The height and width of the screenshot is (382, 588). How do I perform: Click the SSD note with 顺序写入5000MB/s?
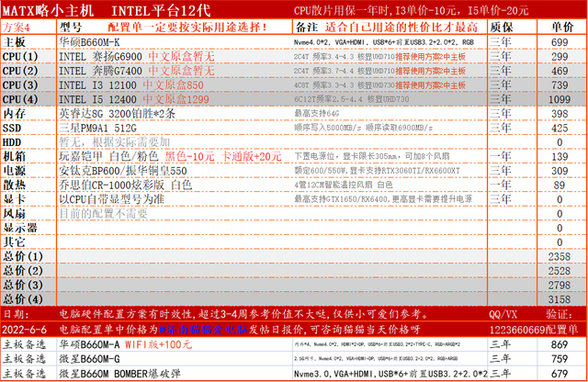[x=364, y=128]
